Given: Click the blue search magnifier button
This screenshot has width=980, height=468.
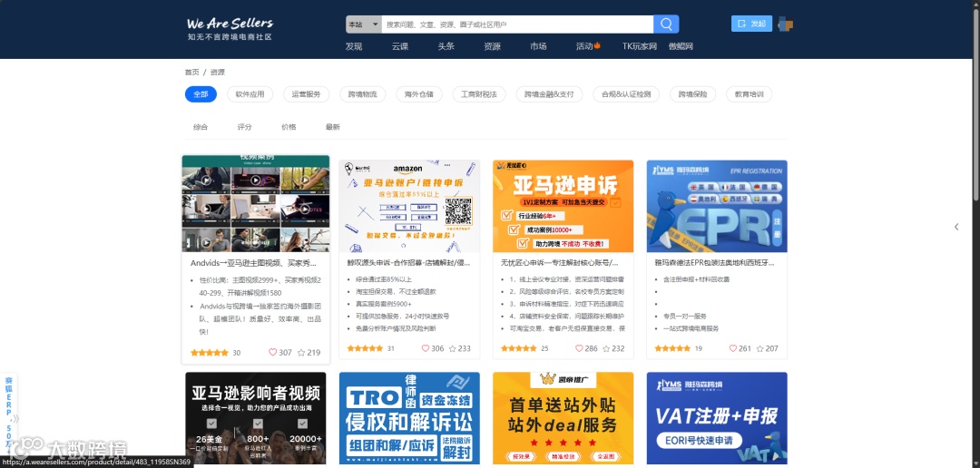Looking at the screenshot, I should click(666, 24).
